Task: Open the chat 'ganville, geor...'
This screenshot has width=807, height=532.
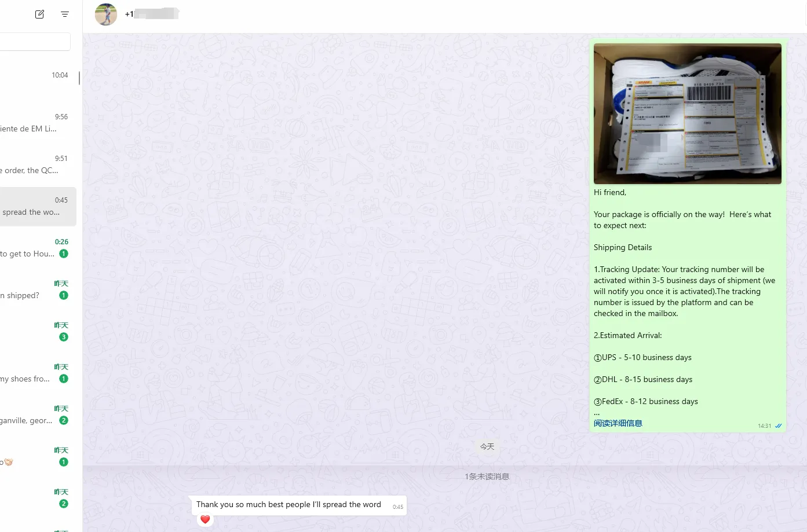Action: pyautogui.click(x=38, y=415)
